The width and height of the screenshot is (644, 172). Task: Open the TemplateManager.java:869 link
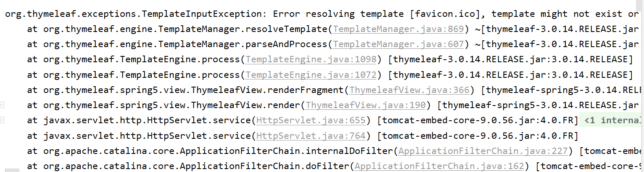pyautogui.click(x=398, y=29)
